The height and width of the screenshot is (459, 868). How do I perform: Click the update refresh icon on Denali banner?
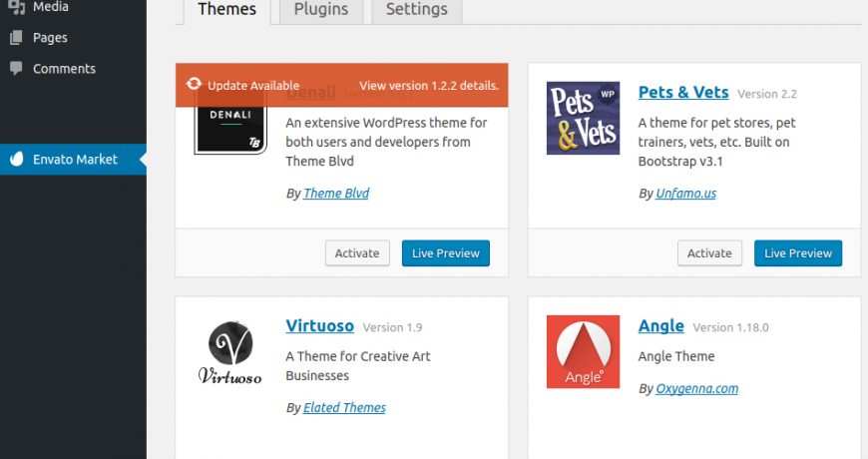pos(194,84)
